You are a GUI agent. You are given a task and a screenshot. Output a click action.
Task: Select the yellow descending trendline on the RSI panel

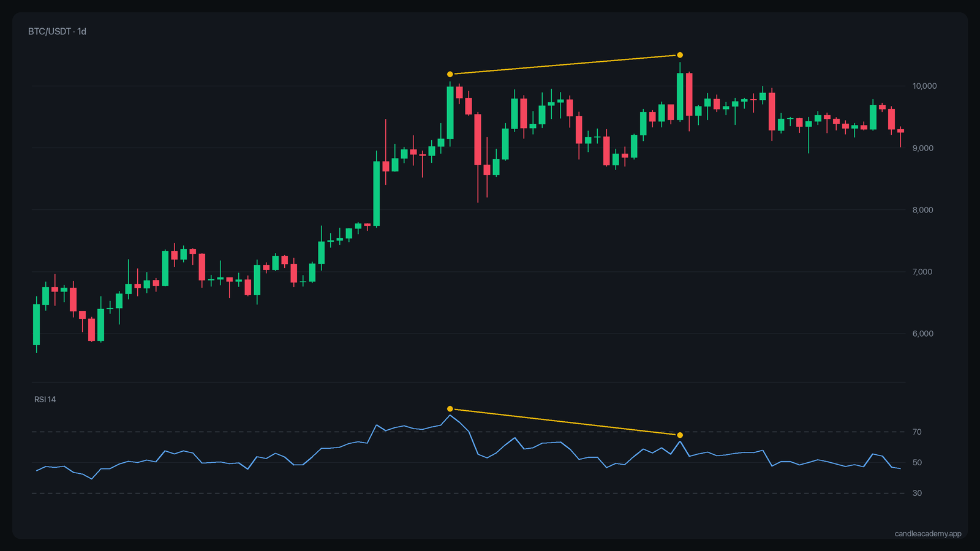pyautogui.click(x=565, y=422)
